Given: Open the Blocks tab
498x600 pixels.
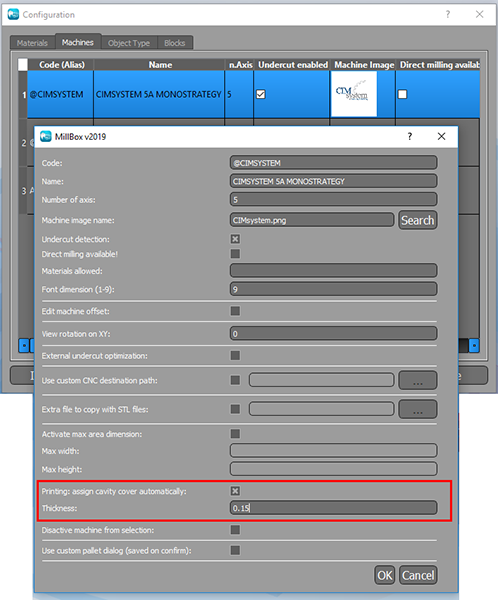Looking at the screenshot, I should 175,43.
